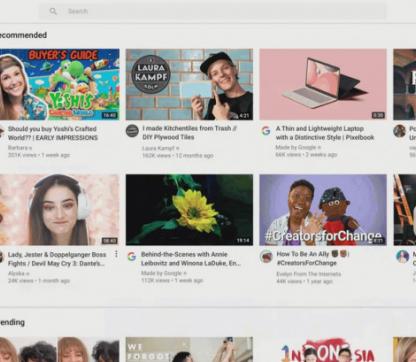Open Made by Google name under Pixelbook video
This screenshot has width=416, height=362.
(295, 147)
